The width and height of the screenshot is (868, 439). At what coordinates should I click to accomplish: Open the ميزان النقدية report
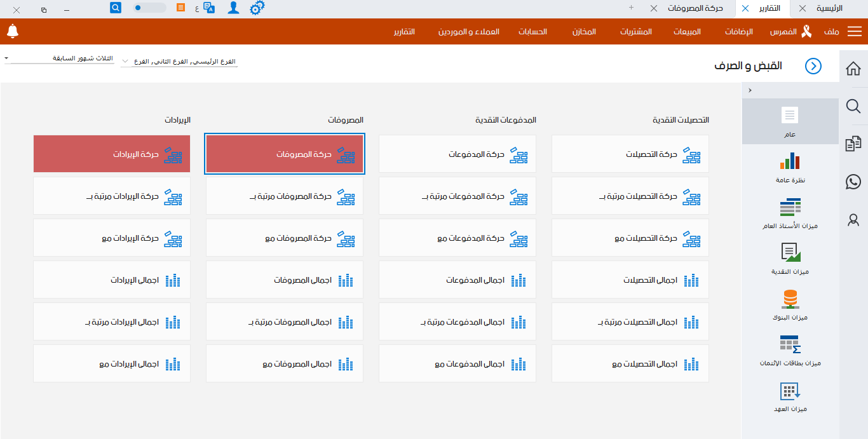[x=790, y=257]
